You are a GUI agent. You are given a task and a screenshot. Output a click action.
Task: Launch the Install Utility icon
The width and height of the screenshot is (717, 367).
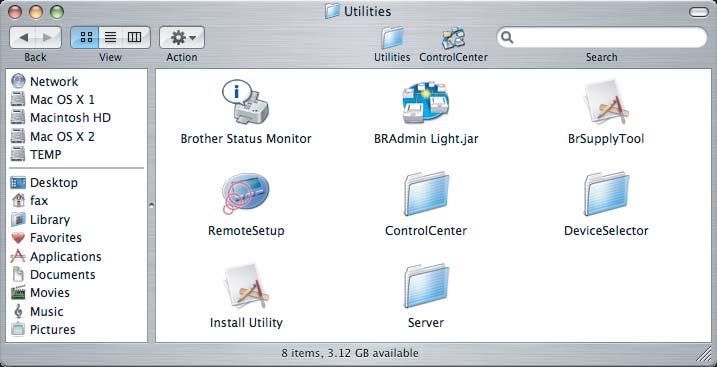pyautogui.click(x=246, y=286)
